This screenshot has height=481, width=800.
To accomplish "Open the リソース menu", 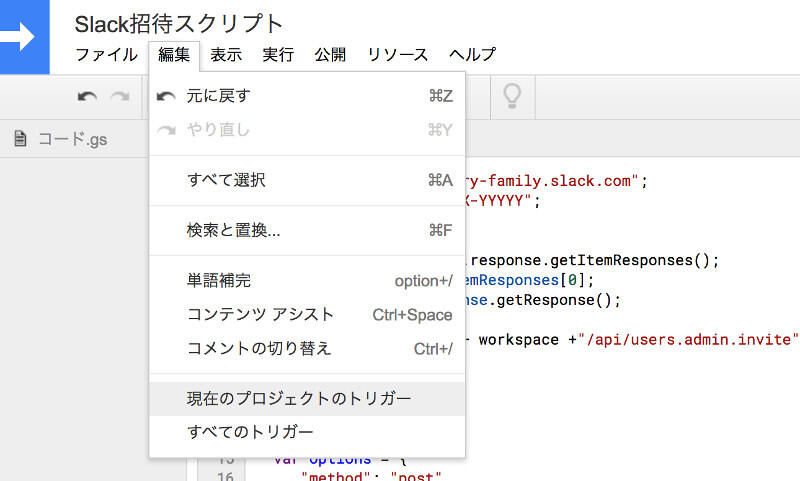I will click(397, 55).
